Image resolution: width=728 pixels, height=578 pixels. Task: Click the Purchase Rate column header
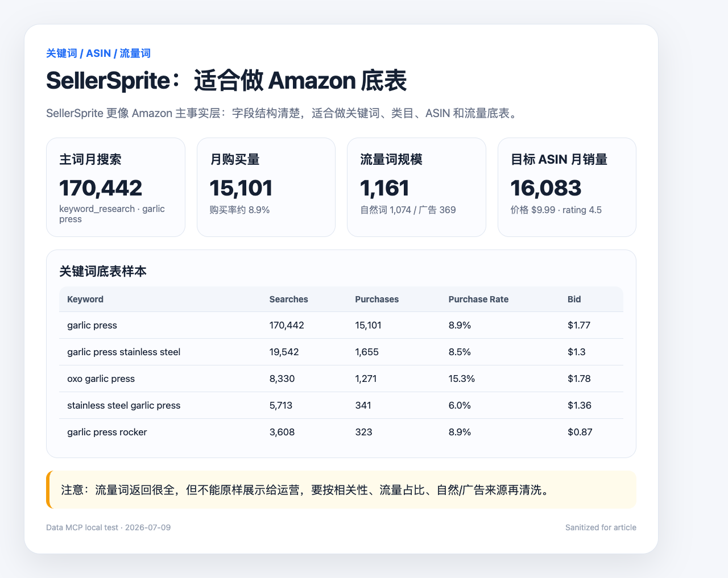pyautogui.click(x=479, y=300)
